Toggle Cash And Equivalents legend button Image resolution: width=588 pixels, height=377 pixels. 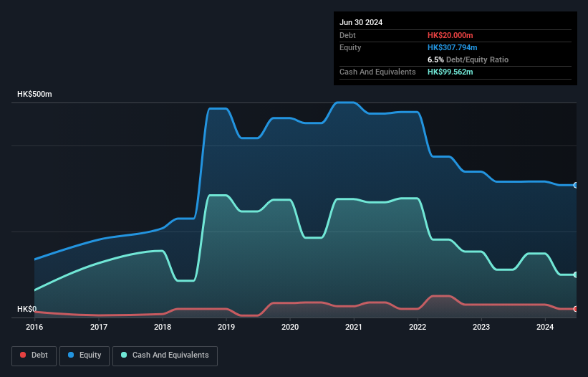point(165,355)
